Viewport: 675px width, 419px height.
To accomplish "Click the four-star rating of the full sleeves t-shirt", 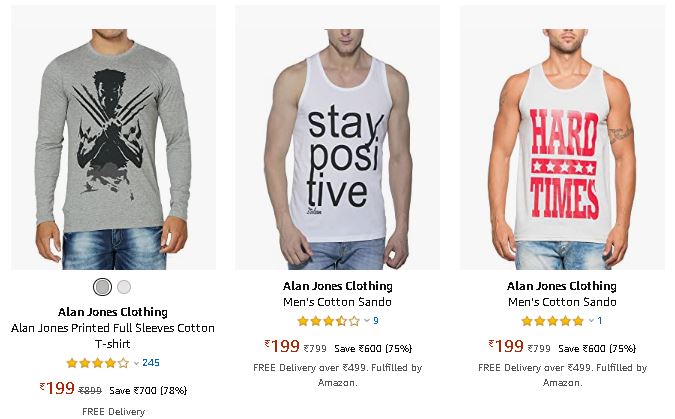I will 98,363.
